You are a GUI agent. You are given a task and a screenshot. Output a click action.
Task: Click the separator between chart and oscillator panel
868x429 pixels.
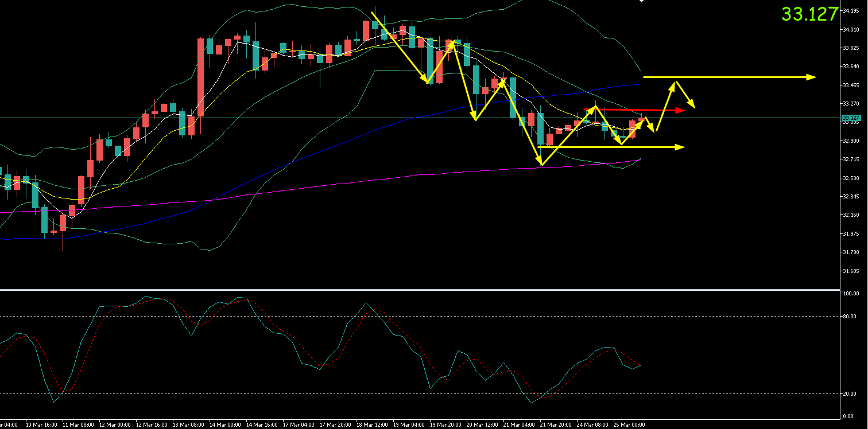tap(419, 290)
